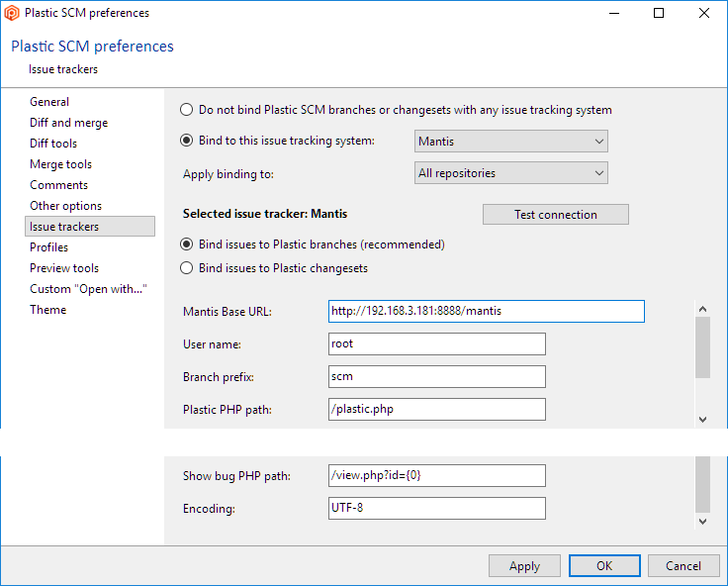This screenshot has height=586, width=728.
Task: Maximize the preferences window
Action: pyautogui.click(x=659, y=13)
